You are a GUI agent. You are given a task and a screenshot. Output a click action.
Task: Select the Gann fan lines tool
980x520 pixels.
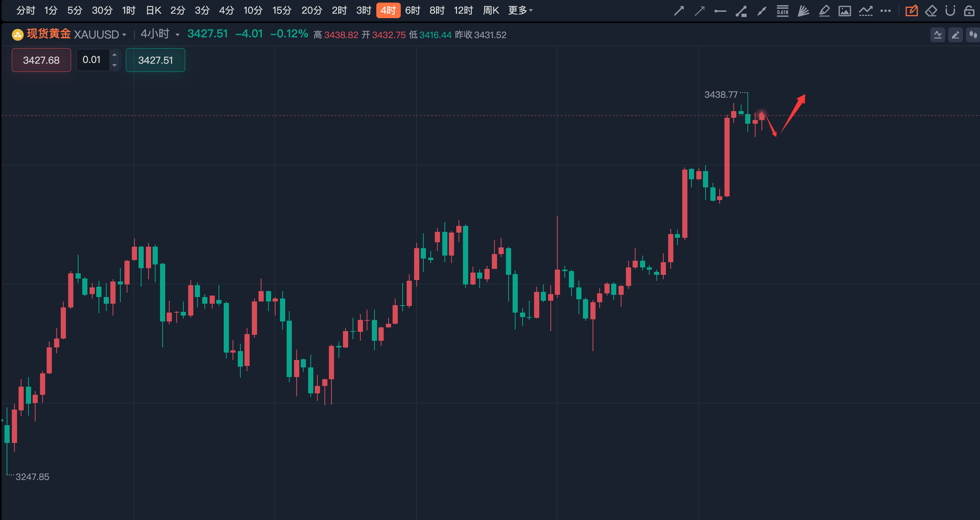click(803, 11)
